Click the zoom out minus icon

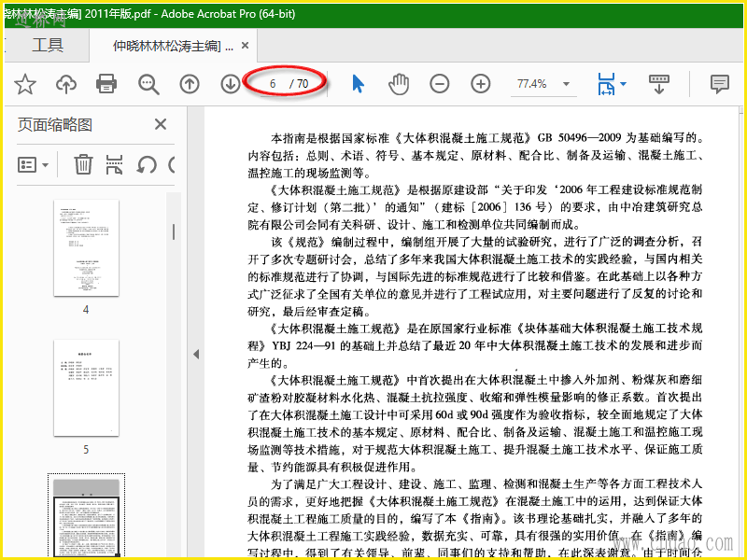pos(439,84)
